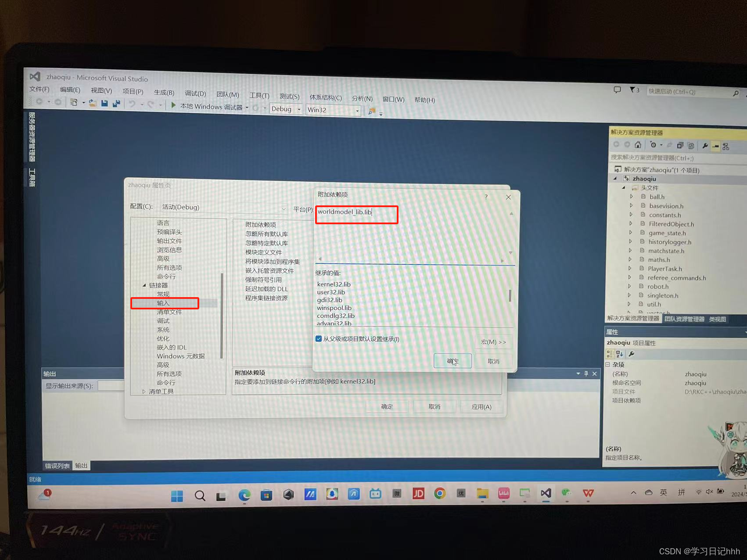Click Collapse All icon in Solution Explorer
Screen dimensions: 747x560
(680, 145)
